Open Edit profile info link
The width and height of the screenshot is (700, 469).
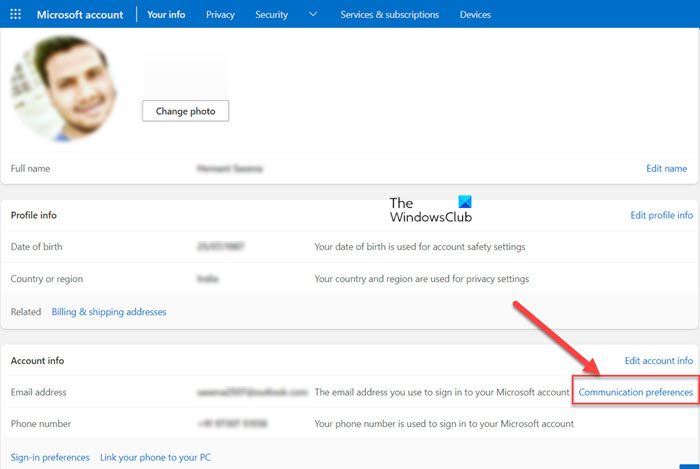(x=662, y=215)
